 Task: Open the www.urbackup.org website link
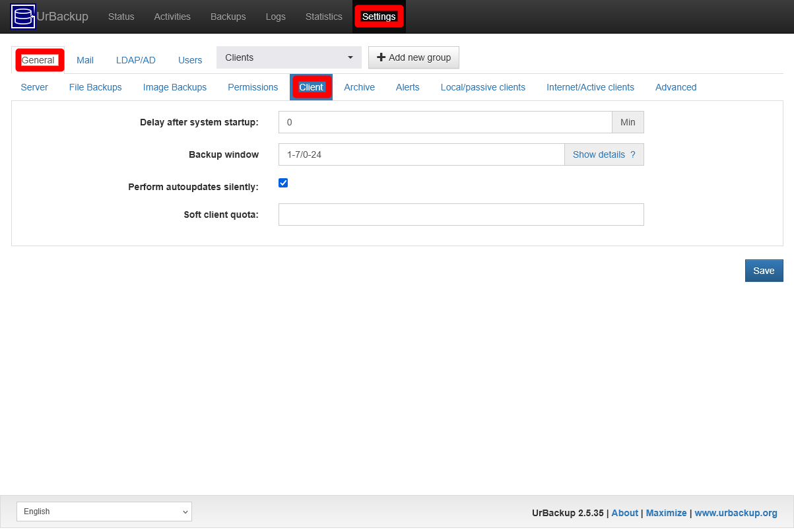tap(735, 513)
